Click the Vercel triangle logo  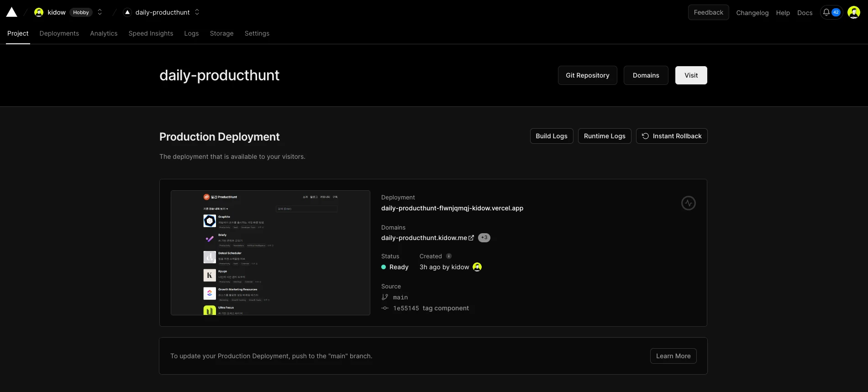tap(11, 12)
